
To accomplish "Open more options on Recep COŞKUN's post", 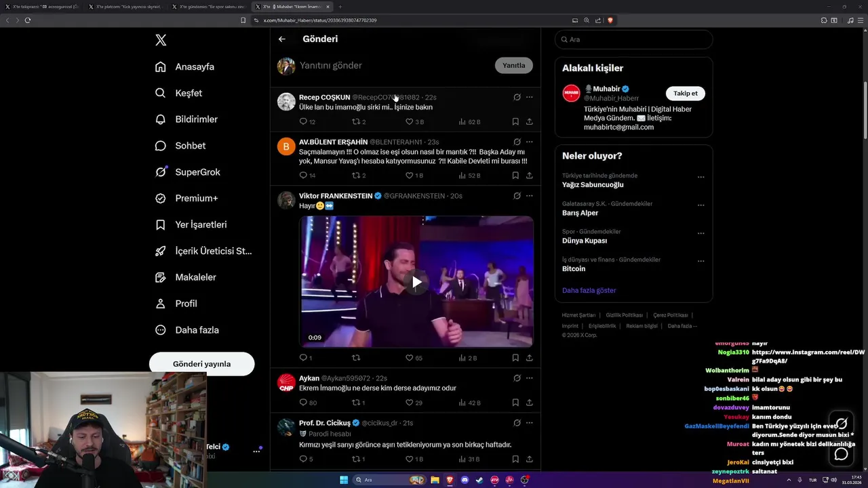I will (530, 97).
